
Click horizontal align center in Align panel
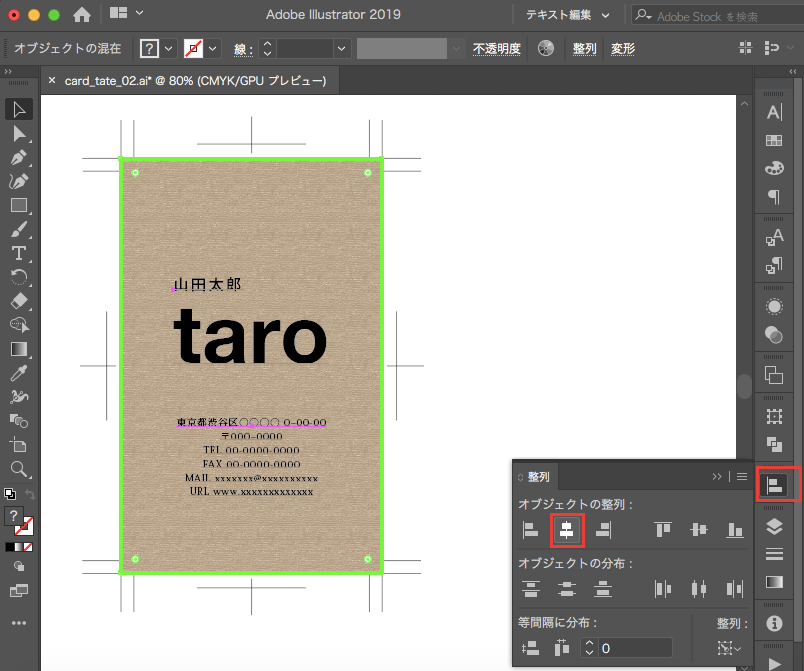pyautogui.click(x=567, y=530)
